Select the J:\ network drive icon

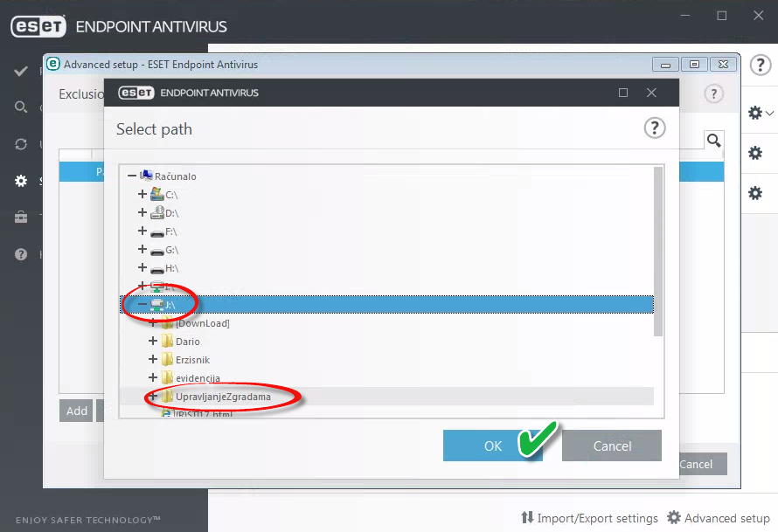[156, 304]
